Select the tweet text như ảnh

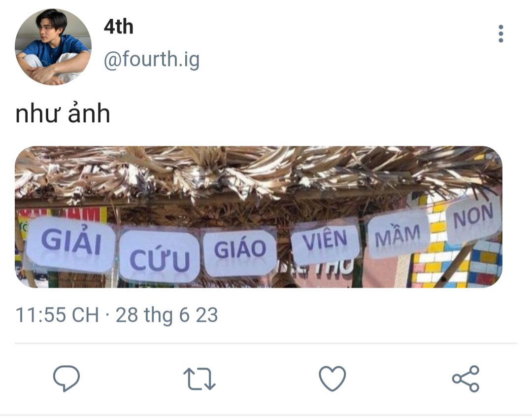coord(63,114)
